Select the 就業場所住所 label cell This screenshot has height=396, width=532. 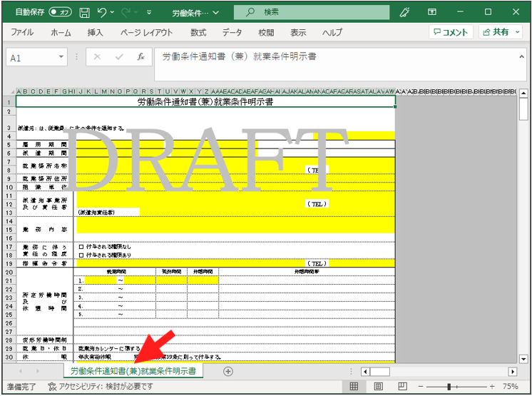[45, 178]
